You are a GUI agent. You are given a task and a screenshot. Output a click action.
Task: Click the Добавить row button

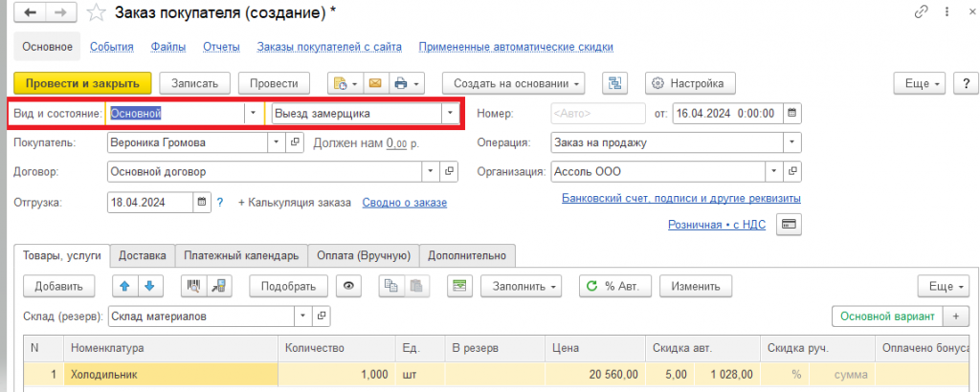point(58,287)
